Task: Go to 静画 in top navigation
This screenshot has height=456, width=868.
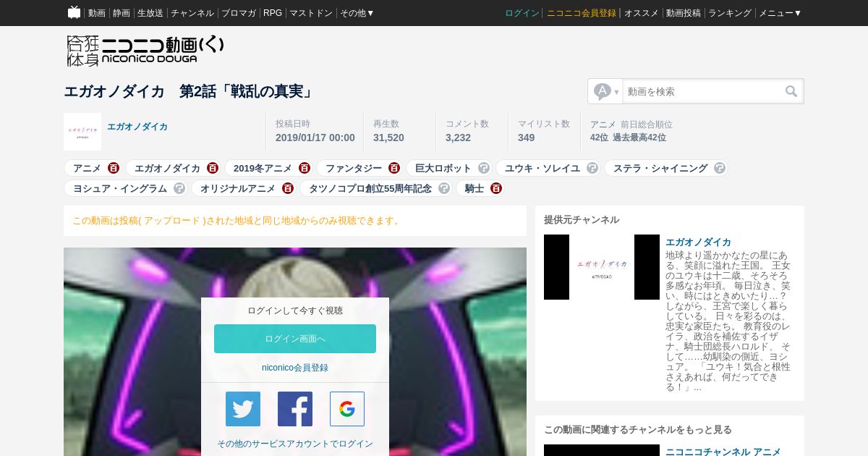Action: pyautogui.click(x=122, y=13)
